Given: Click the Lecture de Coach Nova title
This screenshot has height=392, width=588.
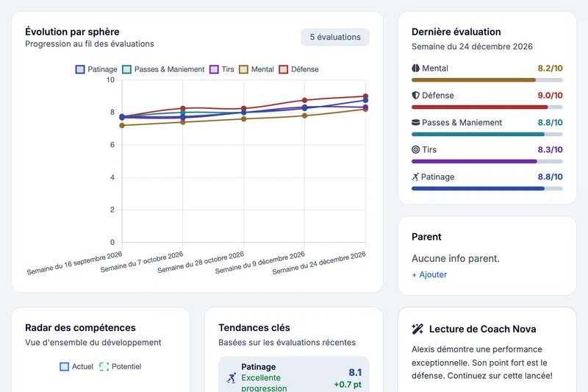Looking at the screenshot, I should coord(483,329).
